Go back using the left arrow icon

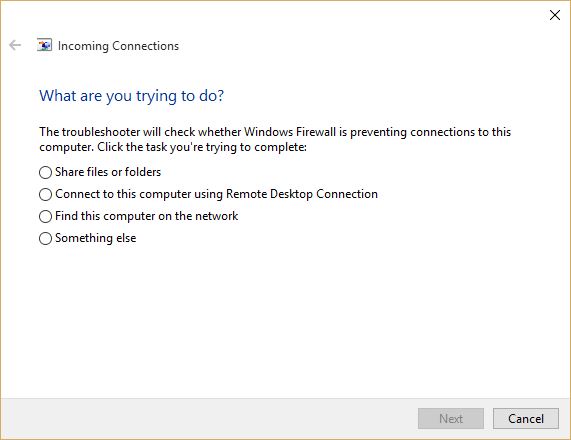pyautogui.click(x=15, y=46)
